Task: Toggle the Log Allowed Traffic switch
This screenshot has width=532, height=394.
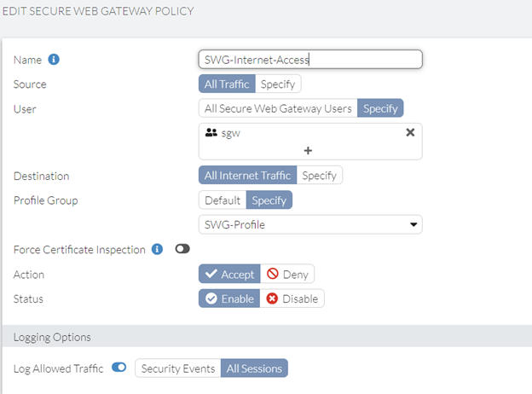Action: coord(119,368)
